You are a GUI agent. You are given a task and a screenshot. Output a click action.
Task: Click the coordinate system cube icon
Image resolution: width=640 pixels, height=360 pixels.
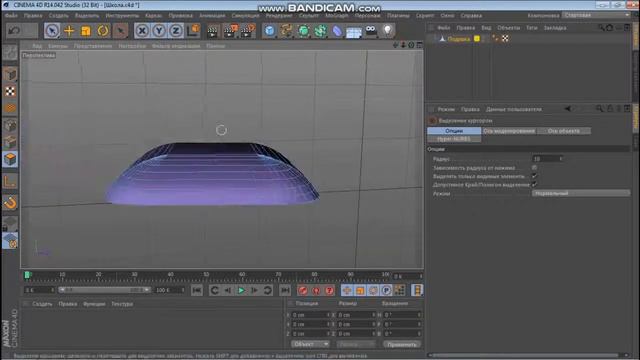[193, 31]
